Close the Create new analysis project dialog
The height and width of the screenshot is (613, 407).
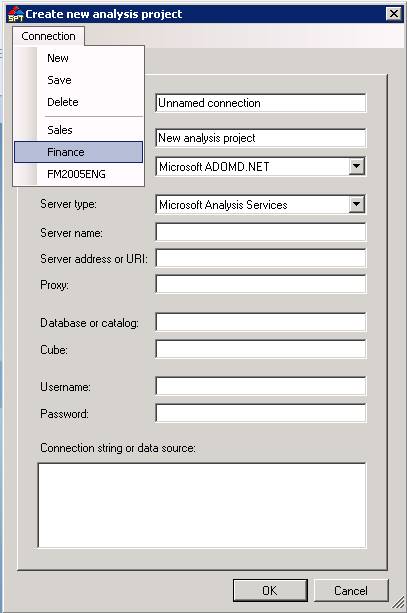393,14
